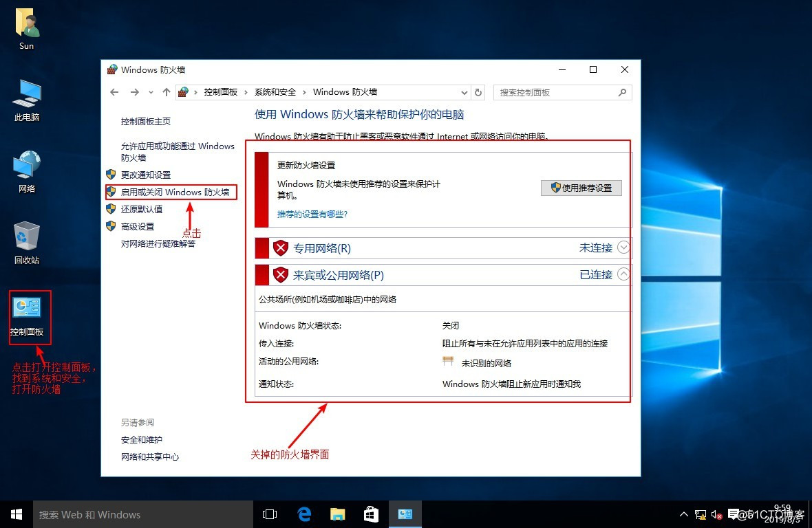Open 更改通知设置 link
This screenshot has height=528, width=812.
click(x=145, y=175)
